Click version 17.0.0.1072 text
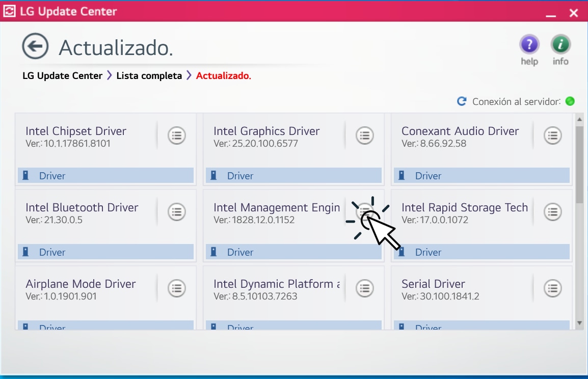Screen dimensions: 588x379 pyautogui.click(x=435, y=220)
